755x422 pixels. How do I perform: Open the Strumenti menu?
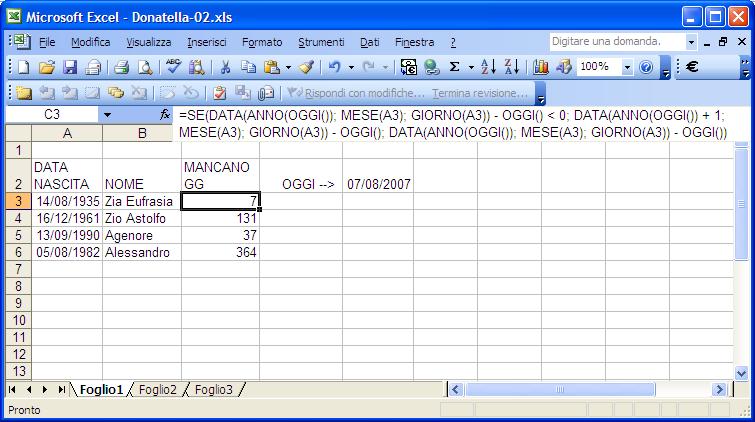(321, 42)
